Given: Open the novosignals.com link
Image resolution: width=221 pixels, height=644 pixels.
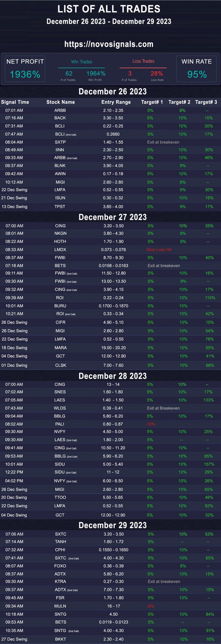Looking at the screenshot, I should pos(109,44).
